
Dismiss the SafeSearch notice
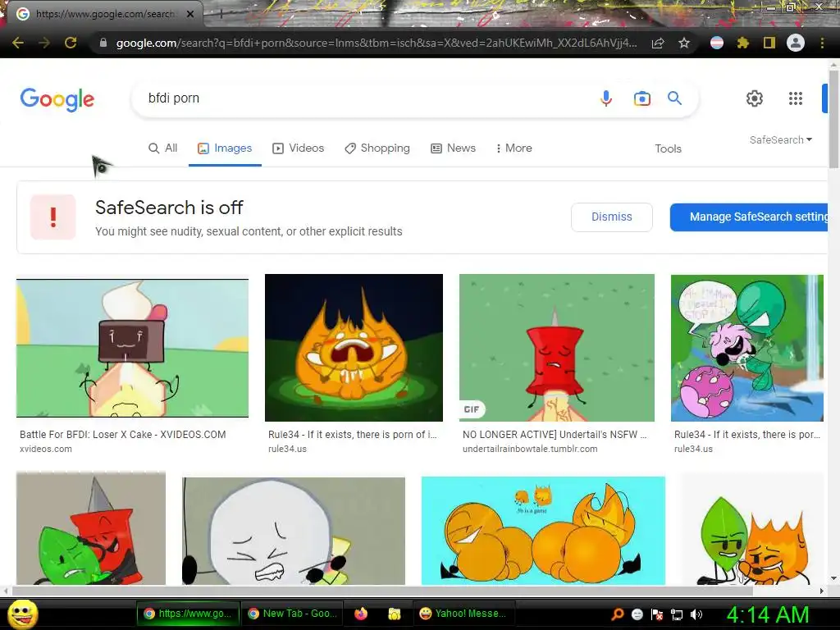612,217
